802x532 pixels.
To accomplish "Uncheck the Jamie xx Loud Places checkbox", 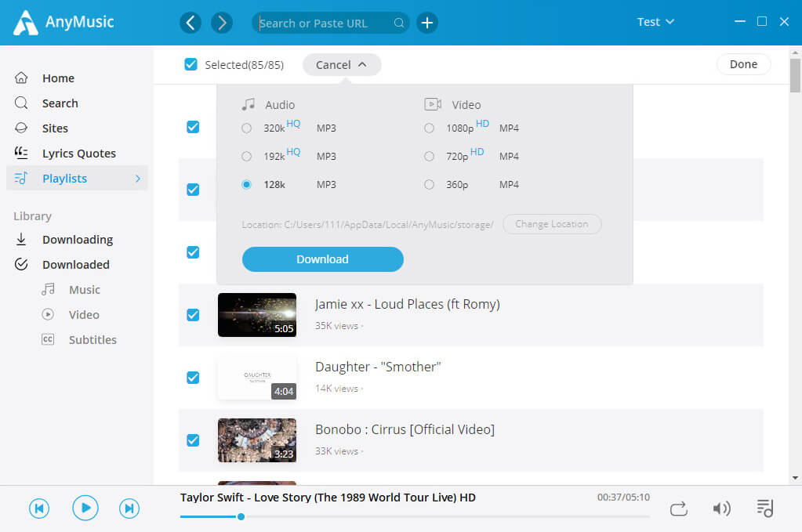I will pos(193,315).
